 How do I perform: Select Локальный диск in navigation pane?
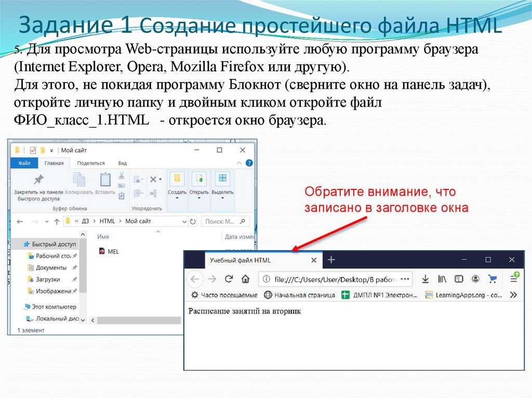(53, 319)
